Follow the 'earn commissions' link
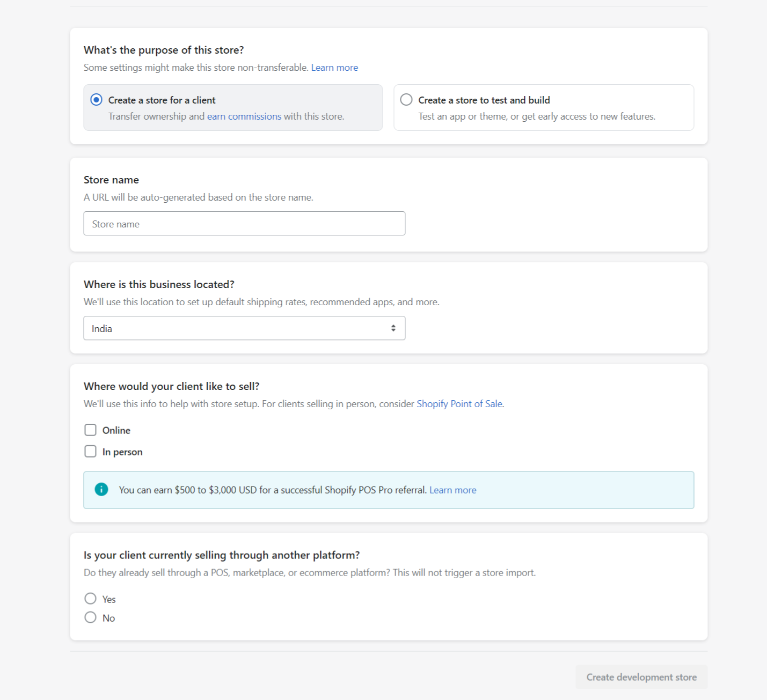Screen dimensions: 767x700 (x=244, y=116)
